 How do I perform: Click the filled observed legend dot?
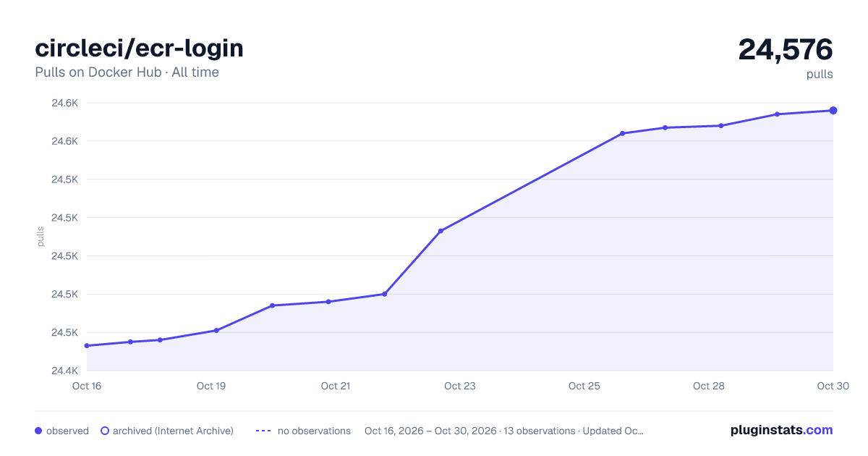[38, 431]
